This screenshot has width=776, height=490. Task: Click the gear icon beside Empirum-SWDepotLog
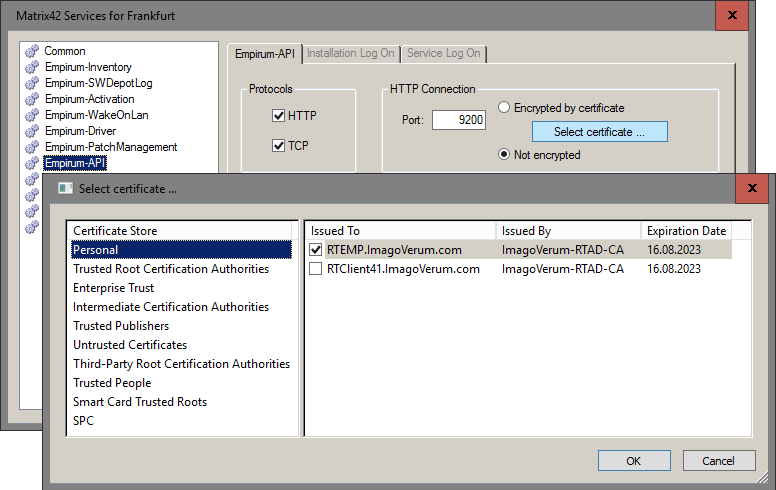[x=32, y=83]
